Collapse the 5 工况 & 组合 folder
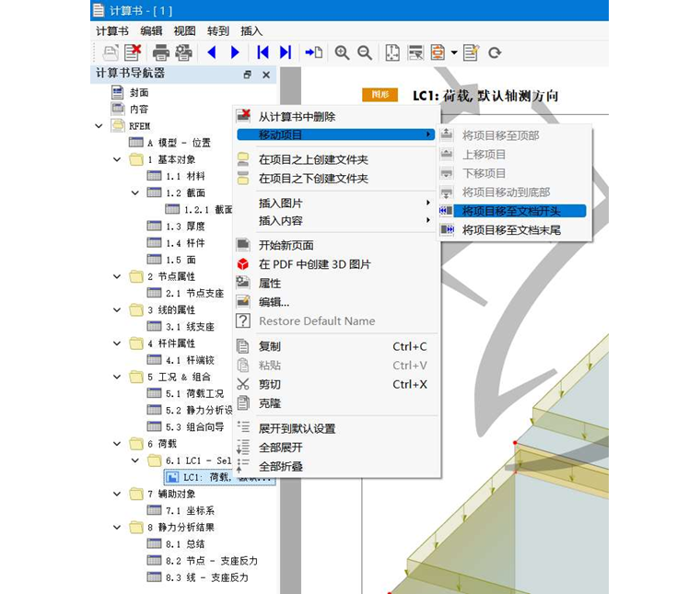The height and width of the screenshot is (594, 700). tap(117, 377)
